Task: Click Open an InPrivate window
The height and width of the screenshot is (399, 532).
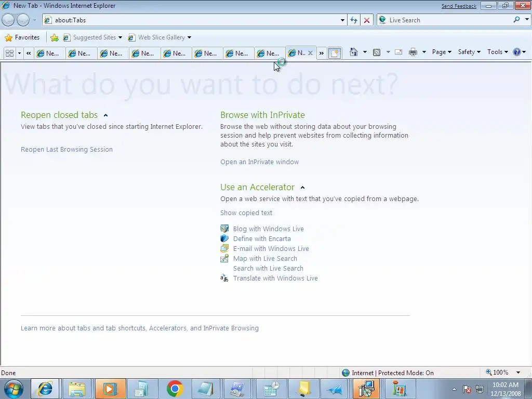Action: [x=260, y=162]
